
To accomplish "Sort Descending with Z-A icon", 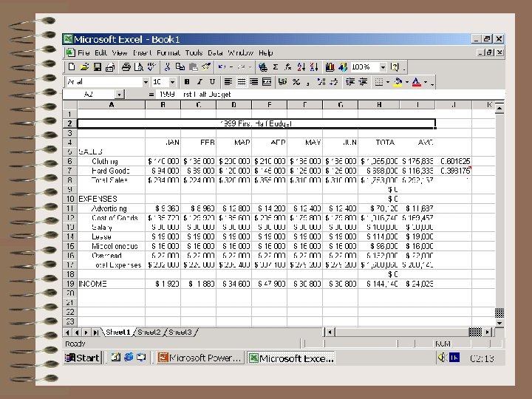I will (x=314, y=66).
